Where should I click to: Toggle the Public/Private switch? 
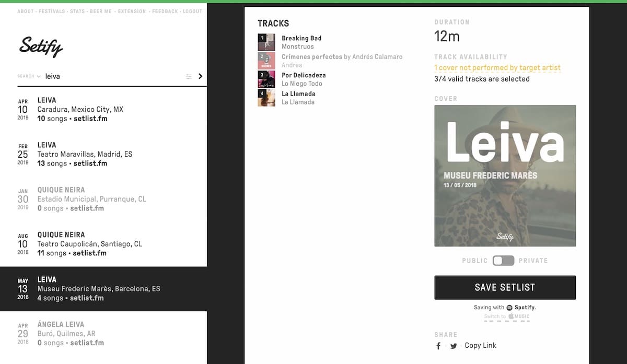(x=504, y=261)
